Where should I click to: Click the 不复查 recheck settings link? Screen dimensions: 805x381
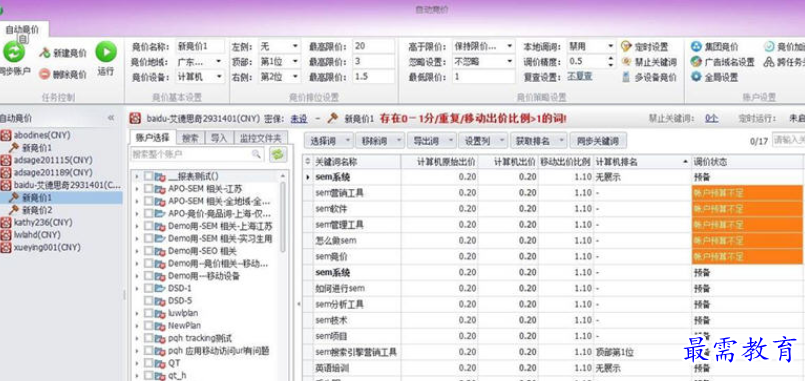tap(580, 77)
